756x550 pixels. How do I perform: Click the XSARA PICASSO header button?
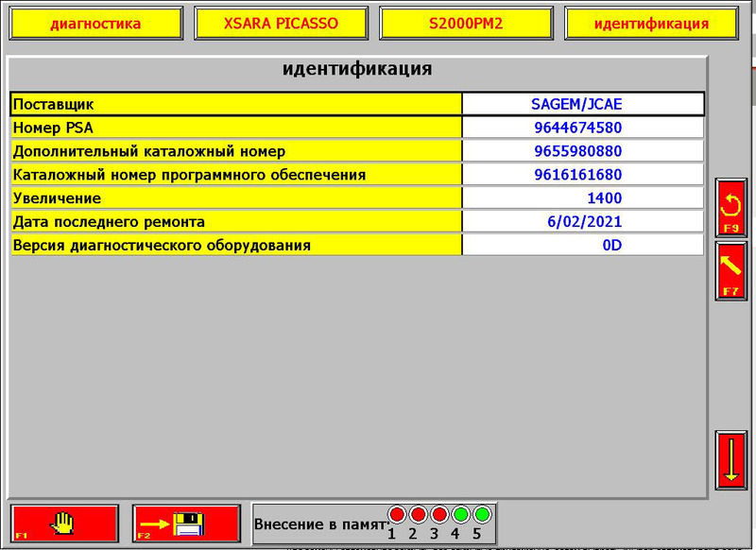tap(281, 23)
